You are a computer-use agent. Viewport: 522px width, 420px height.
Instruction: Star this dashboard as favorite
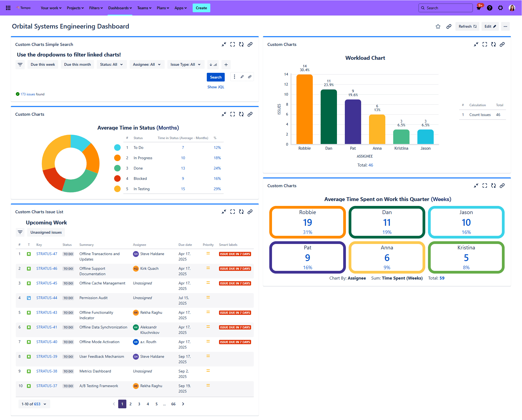tap(438, 26)
